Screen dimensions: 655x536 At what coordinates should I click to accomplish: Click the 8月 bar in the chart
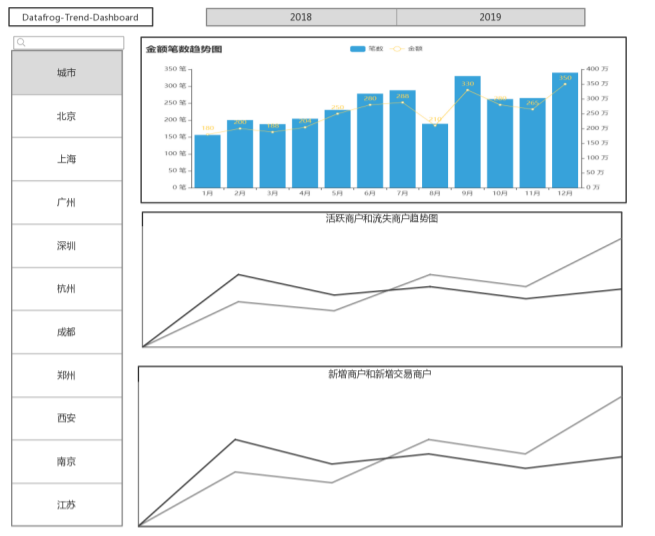click(x=435, y=156)
